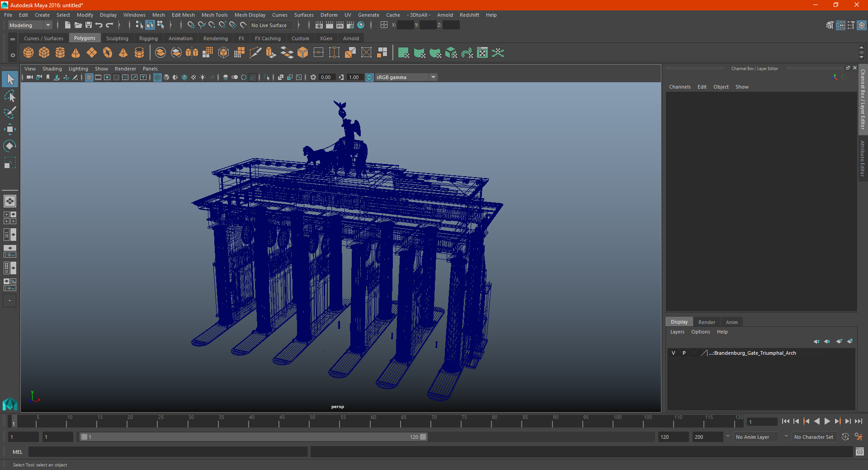Switch to the Render layer tab
The width and height of the screenshot is (868, 470).
(x=707, y=322)
